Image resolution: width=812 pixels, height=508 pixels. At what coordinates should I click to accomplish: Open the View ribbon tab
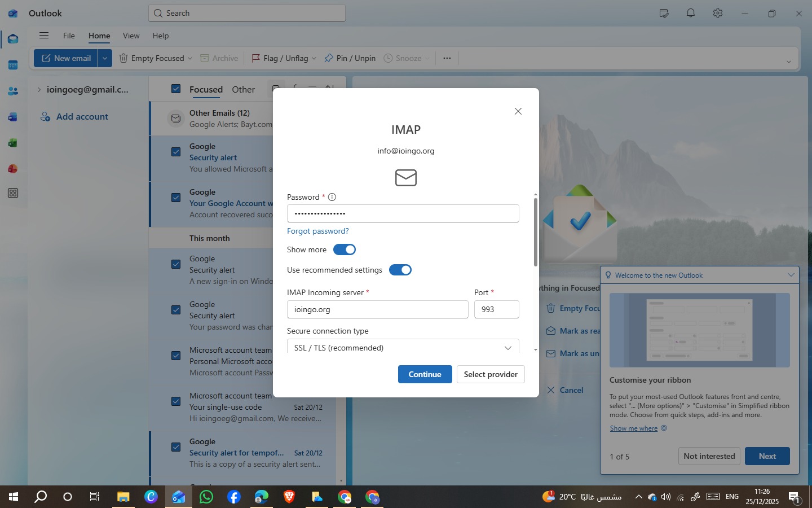pyautogui.click(x=131, y=36)
